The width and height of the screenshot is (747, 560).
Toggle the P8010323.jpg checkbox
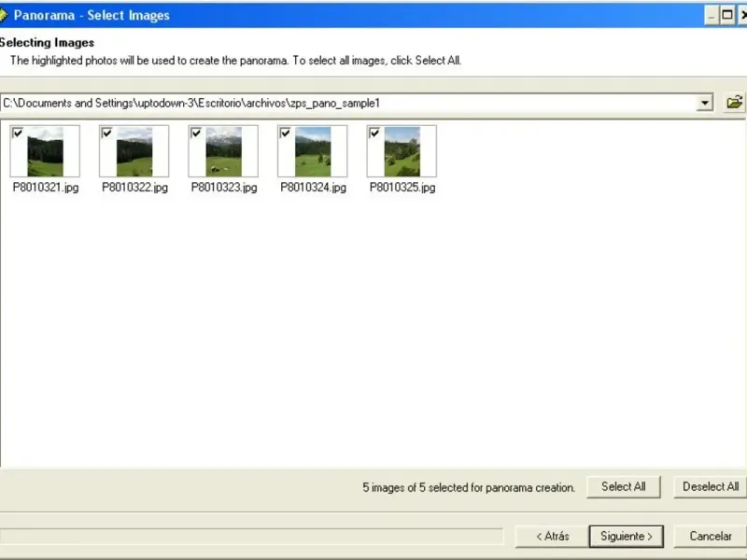(x=196, y=133)
